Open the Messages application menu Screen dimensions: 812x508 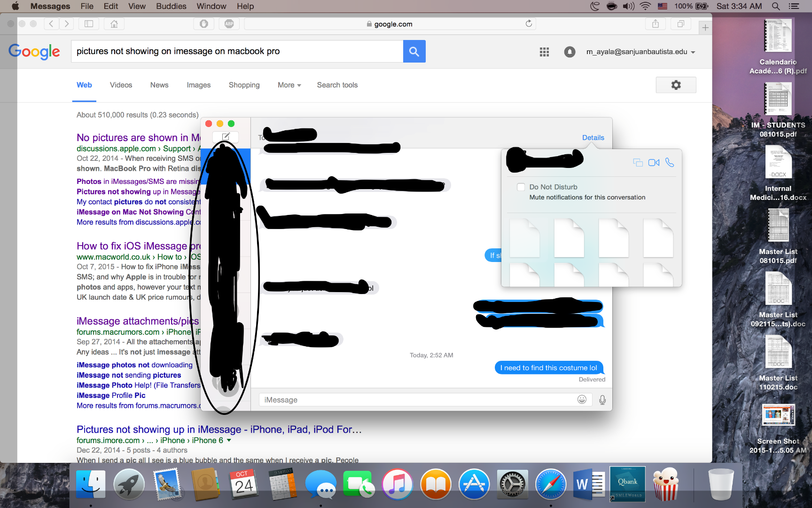coord(50,6)
